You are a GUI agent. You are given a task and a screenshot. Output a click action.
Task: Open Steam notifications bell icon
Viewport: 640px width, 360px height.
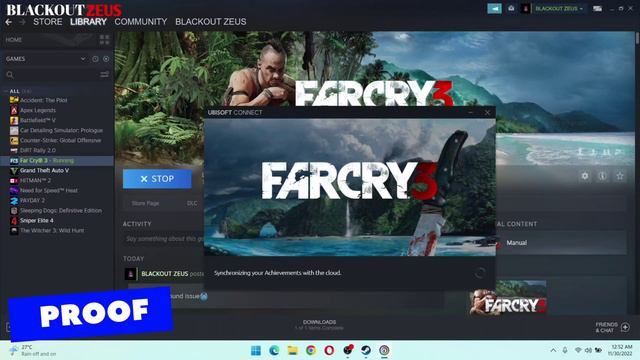(511, 9)
